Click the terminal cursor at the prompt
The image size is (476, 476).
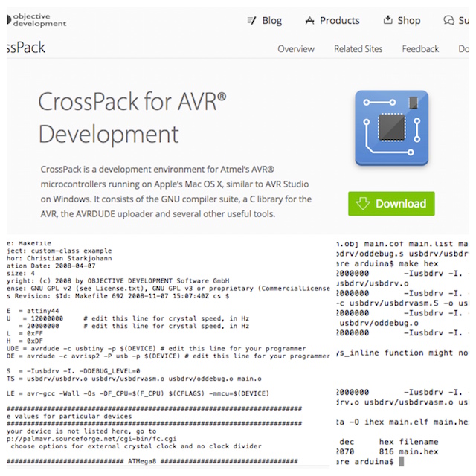click(x=402, y=462)
